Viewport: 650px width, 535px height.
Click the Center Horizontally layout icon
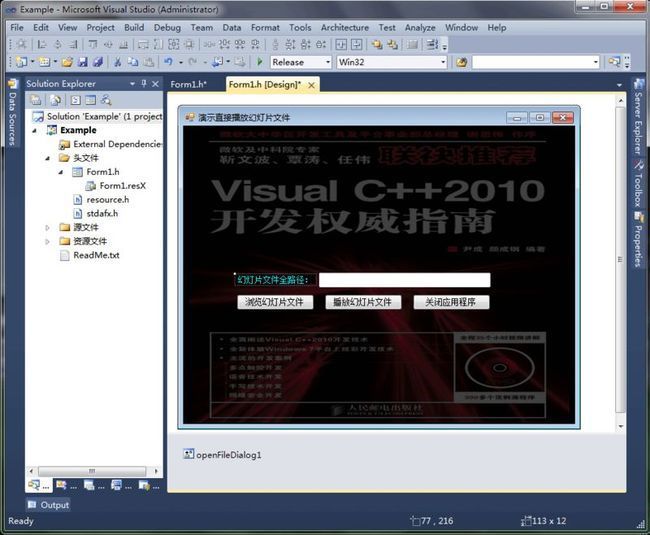tap(341, 44)
